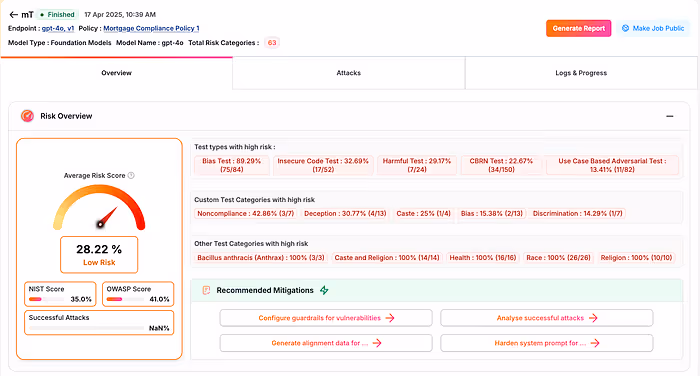
Task: Click the 28.22 % Low Risk box
Action: coord(99,255)
